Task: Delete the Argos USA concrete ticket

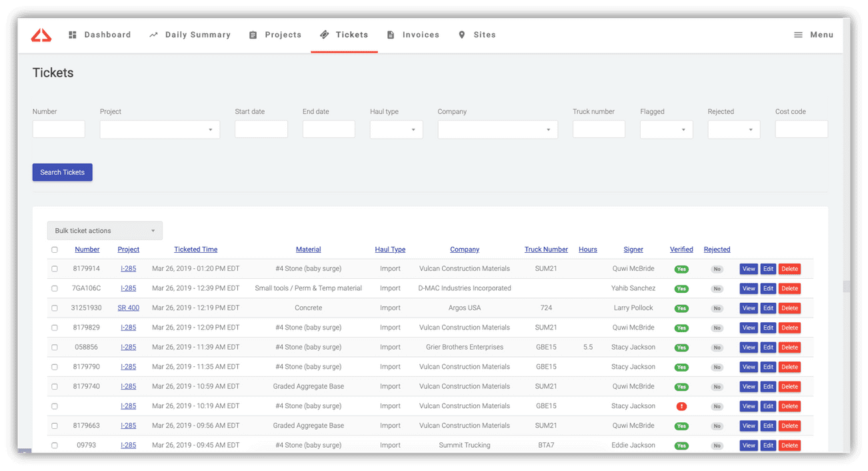Action: (x=789, y=308)
